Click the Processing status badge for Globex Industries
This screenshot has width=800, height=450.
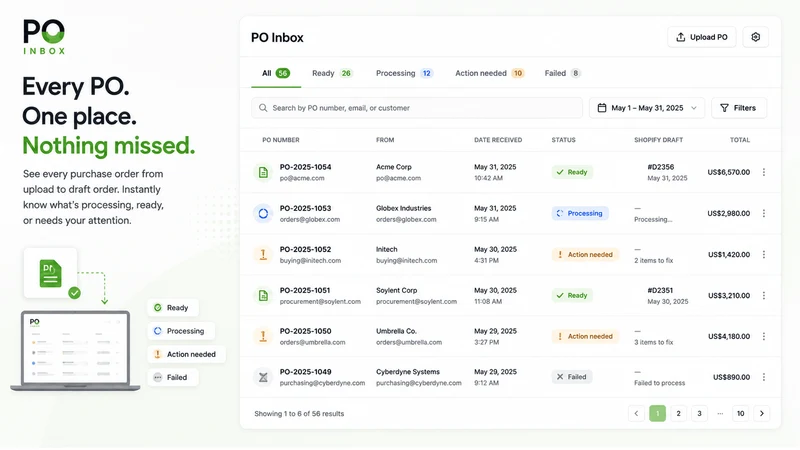point(580,214)
